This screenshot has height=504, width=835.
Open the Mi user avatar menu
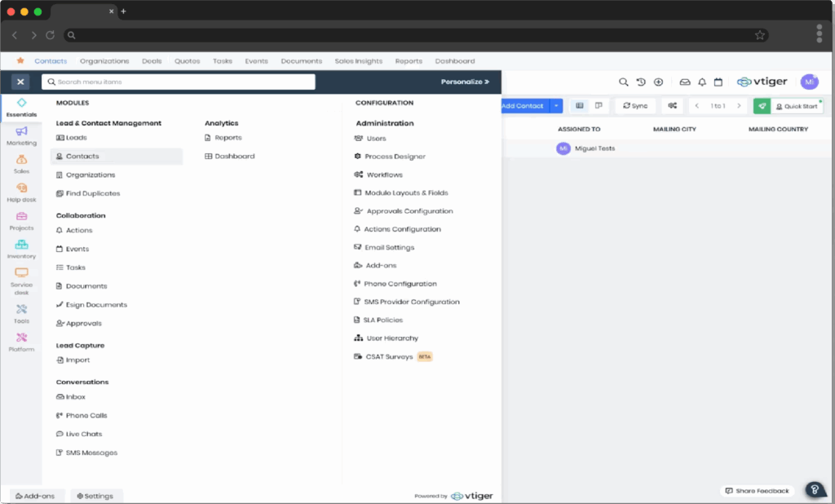click(x=810, y=82)
